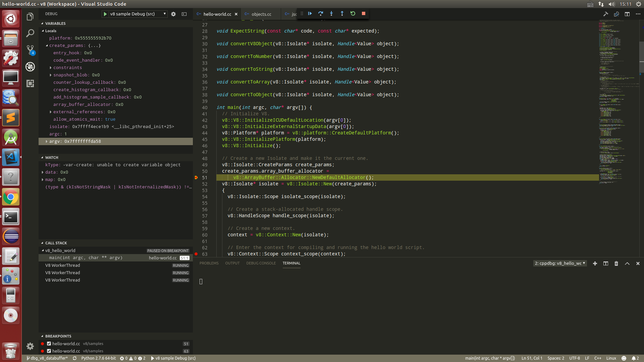
Task: Continue debugging execution
Action: 310,13
